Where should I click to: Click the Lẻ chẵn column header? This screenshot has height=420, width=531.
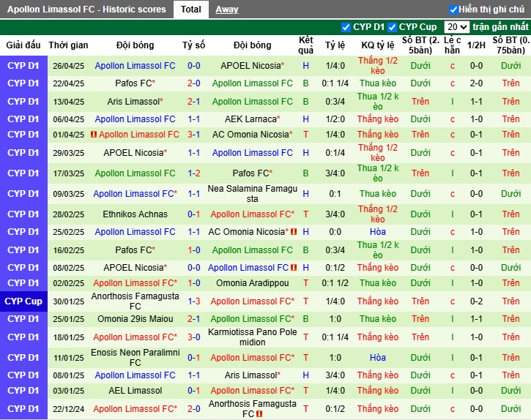pyautogui.click(x=453, y=45)
